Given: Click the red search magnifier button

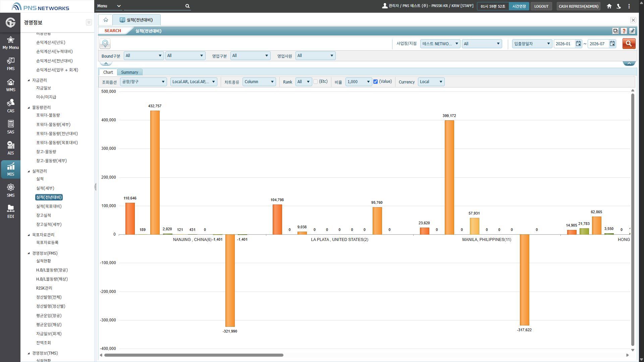Looking at the screenshot, I should [x=629, y=44].
